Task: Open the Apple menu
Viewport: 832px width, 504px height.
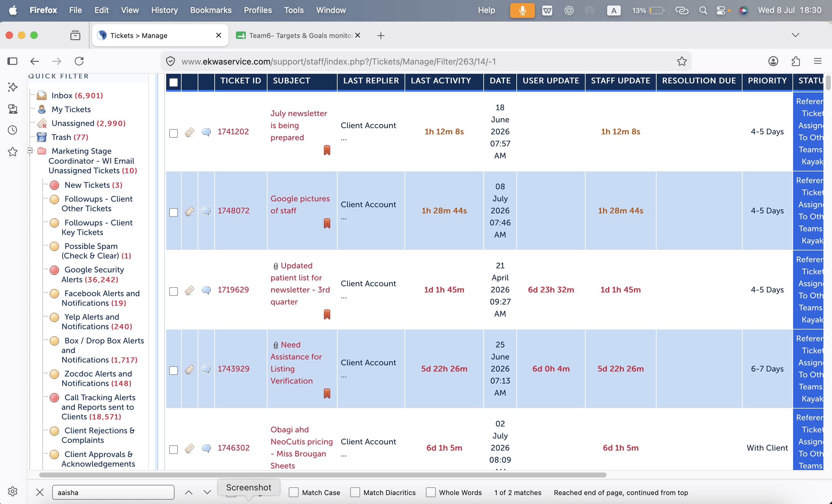Action: [13, 10]
